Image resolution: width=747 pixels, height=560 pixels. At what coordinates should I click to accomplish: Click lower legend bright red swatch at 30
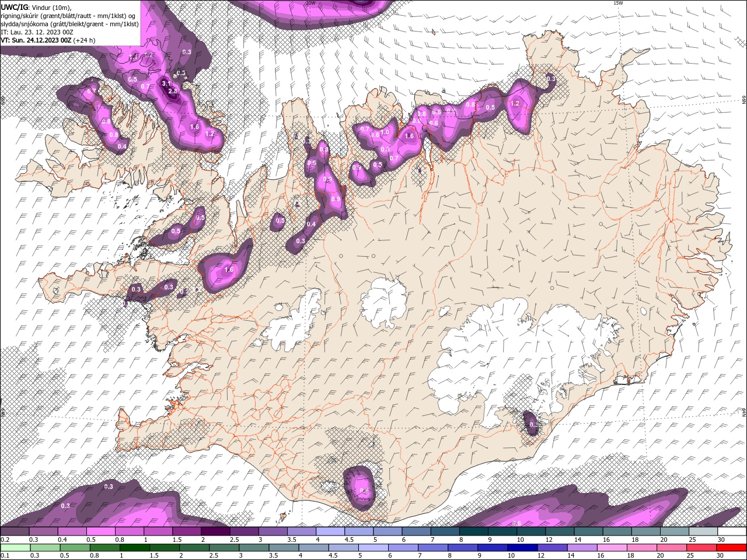point(731,548)
